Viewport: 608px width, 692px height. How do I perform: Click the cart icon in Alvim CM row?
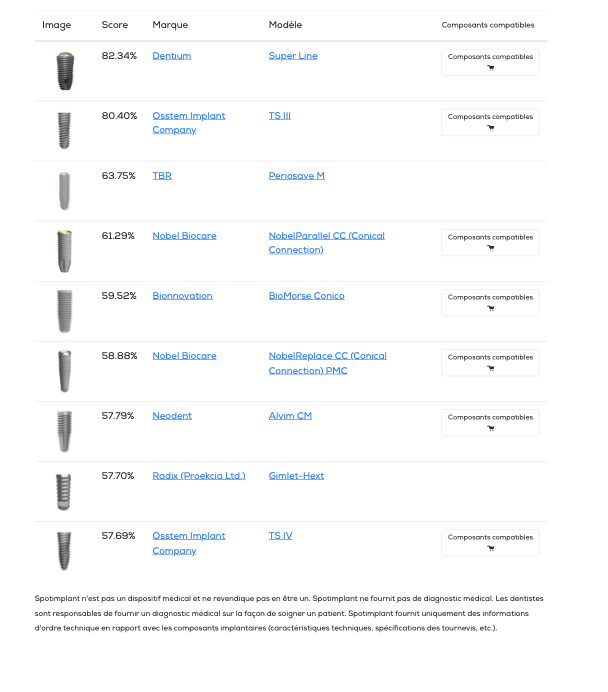(490, 428)
